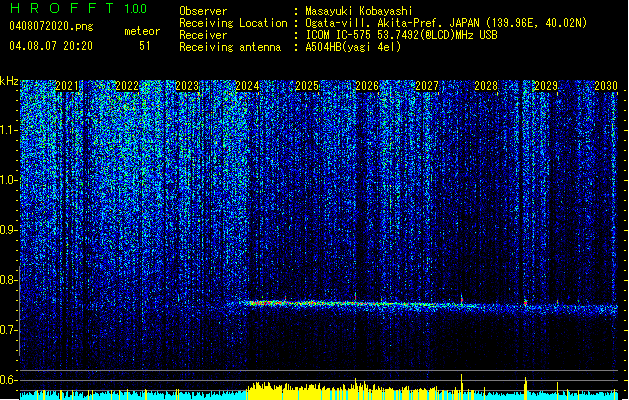Click the 2029 time marker
The width and height of the screenshot is (629, 400).
(x=546, y=86)
